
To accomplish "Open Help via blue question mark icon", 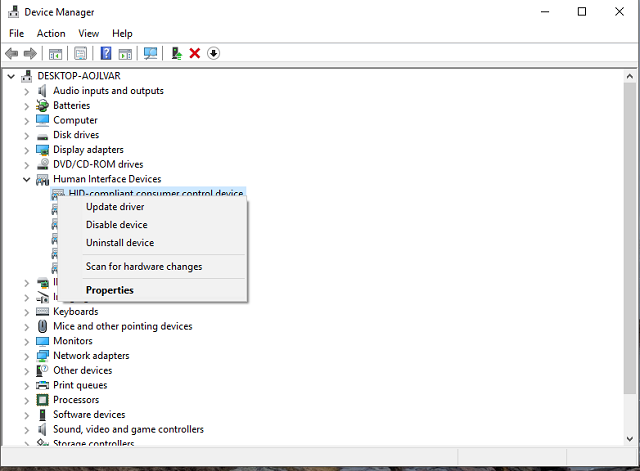I will (106, 53).
